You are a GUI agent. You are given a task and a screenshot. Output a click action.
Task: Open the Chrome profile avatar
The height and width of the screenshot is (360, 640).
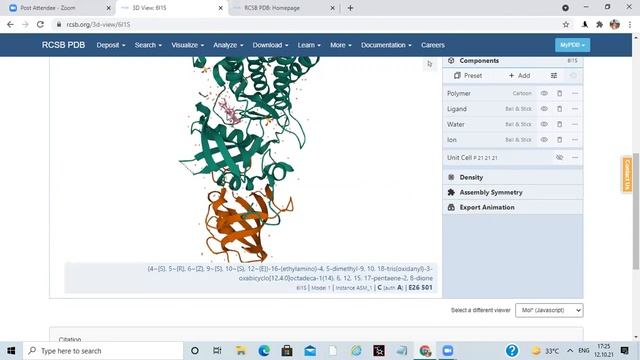click(615, 24)
